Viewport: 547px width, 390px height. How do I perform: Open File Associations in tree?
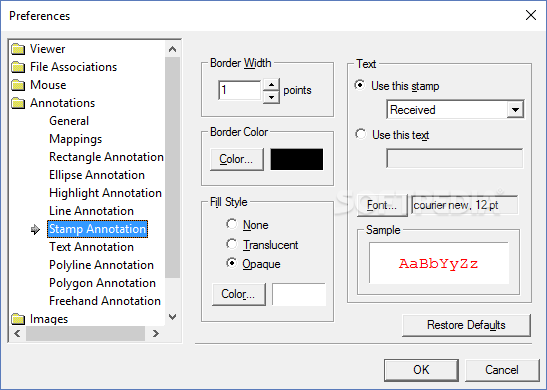tap(73, 67)
